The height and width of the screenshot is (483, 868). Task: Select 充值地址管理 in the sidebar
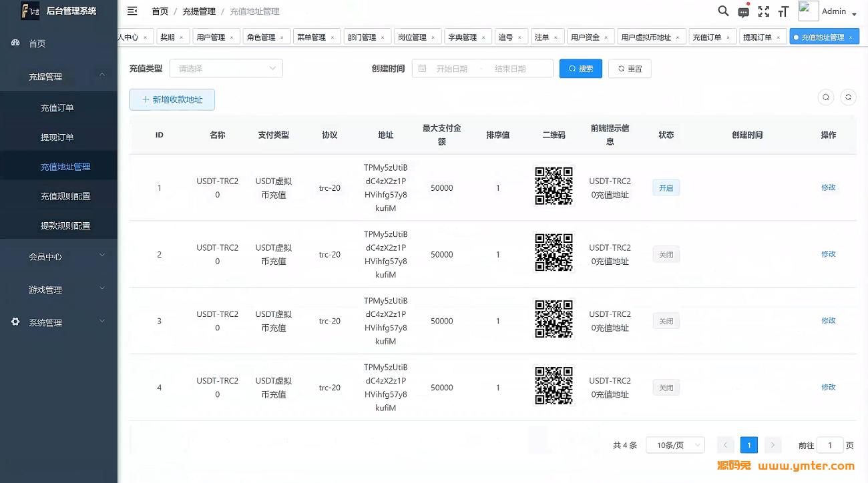(59, 167)
